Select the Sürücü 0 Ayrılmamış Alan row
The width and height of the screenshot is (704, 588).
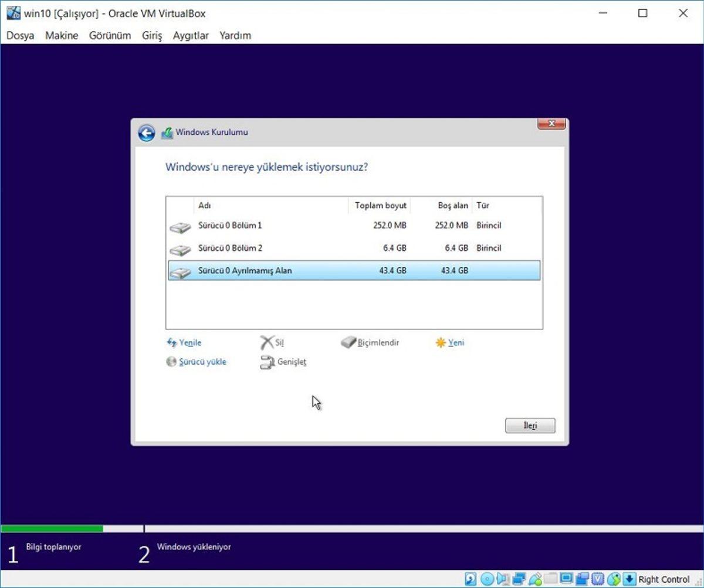(x=293, y=270)
